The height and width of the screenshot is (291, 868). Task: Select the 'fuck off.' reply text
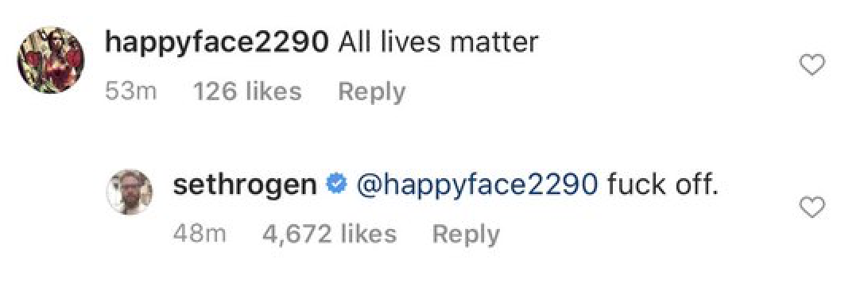pos(663,185)
